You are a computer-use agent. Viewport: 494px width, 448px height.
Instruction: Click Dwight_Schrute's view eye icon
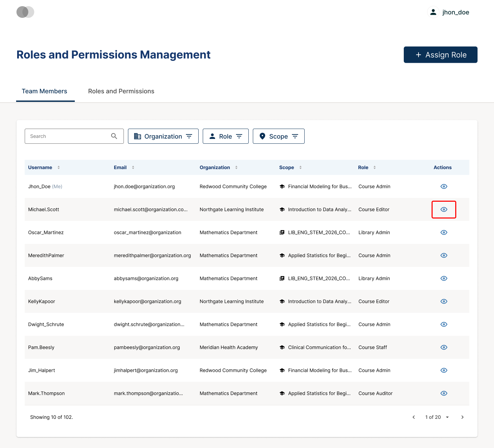click(444, 325)
